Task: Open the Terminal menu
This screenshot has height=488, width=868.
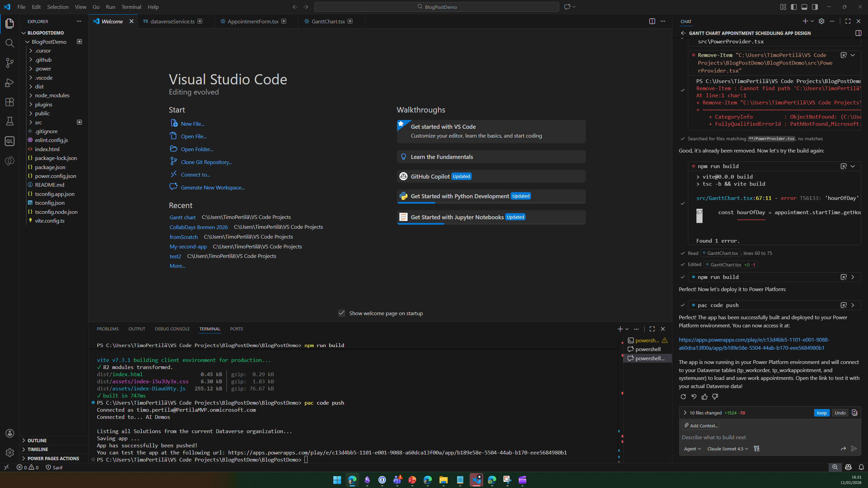Action: tap(131, 7)
